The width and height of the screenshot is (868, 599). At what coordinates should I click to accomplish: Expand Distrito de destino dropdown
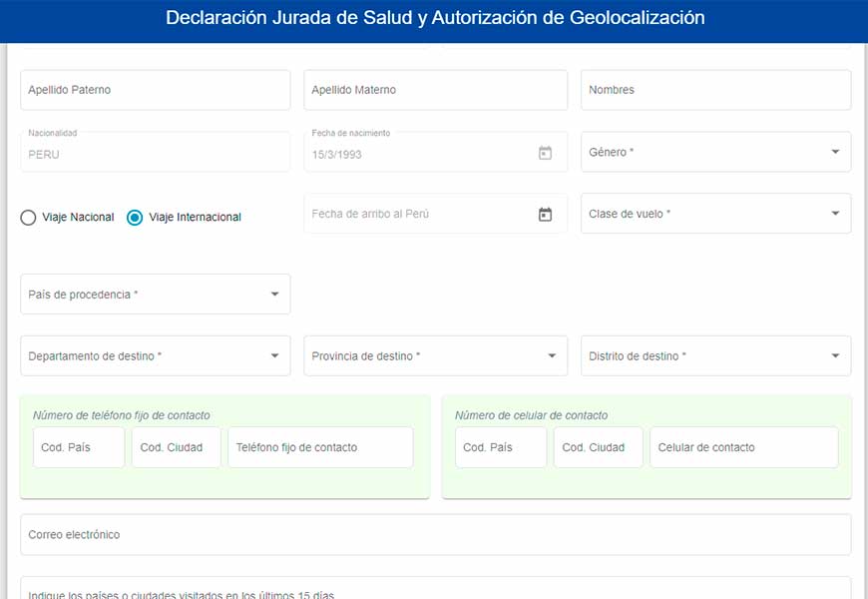(x=715, y=355)
